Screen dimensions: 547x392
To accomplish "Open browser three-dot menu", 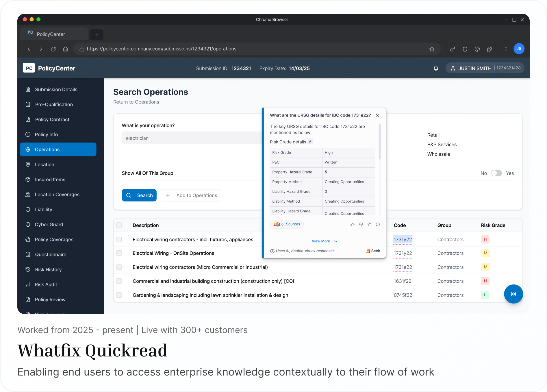I will [506, 49].
